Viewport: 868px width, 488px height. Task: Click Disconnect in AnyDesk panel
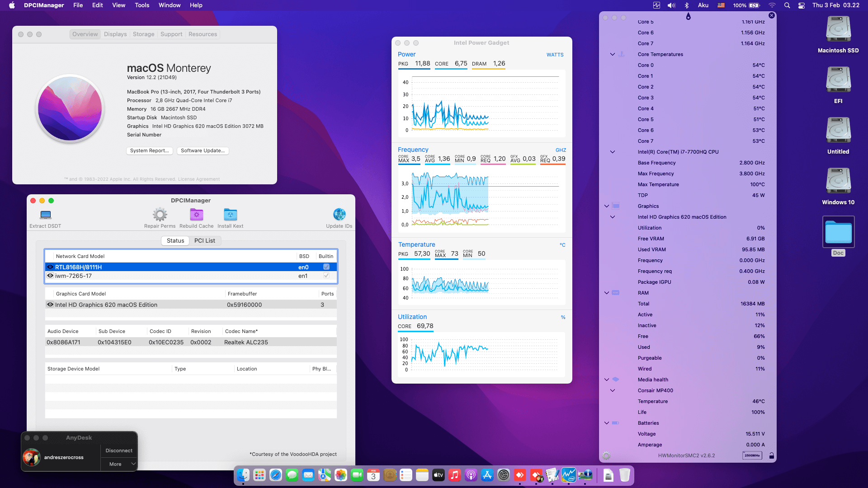click(x=119, y=450)
